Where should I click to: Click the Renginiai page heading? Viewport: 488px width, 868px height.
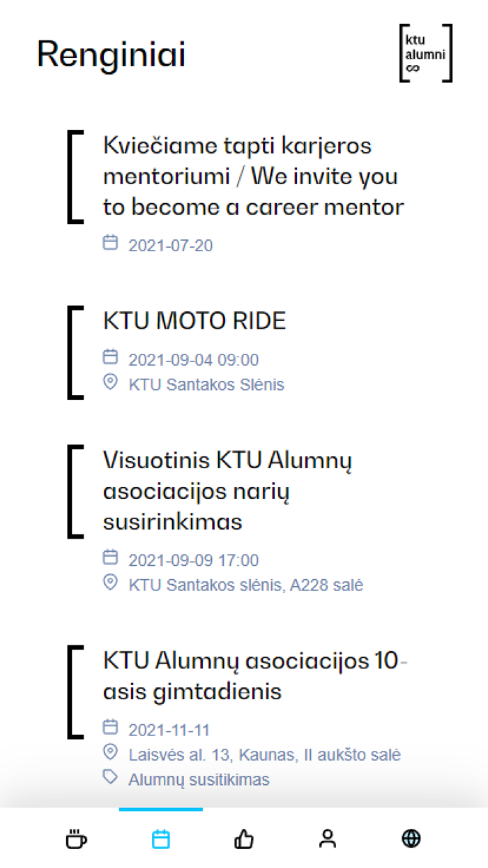(111, 55)
